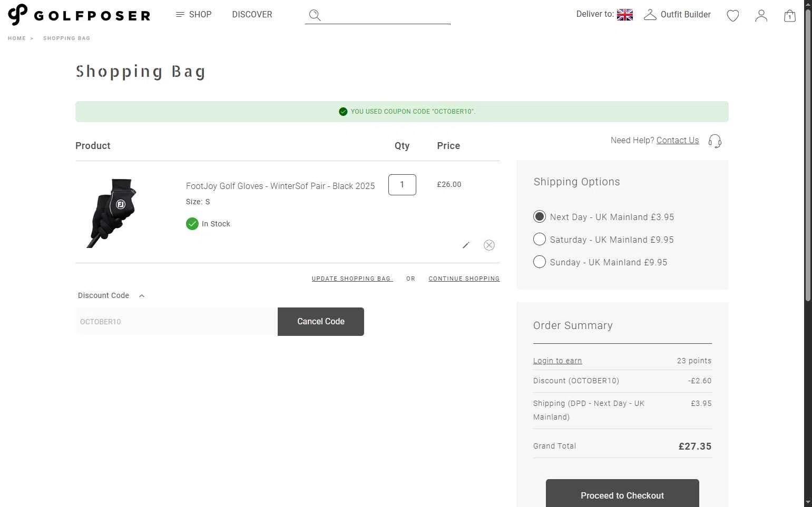The width and height of the screenshot is (812, 507).
Task: Collapse the Discount Code section
Action: (111, 296)
